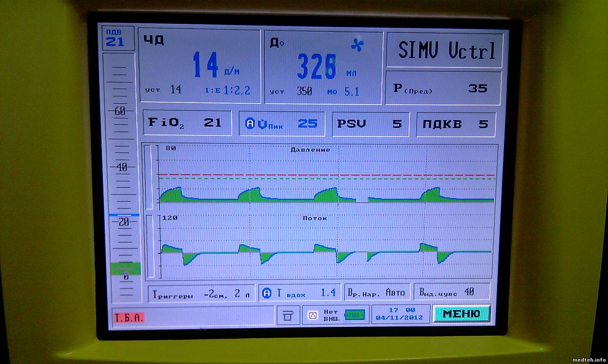The width and height of the screenshot is (608, 364).
Task: Tap the auto 'A' icon next to Пик flow
Action: [x=250, y=124]
